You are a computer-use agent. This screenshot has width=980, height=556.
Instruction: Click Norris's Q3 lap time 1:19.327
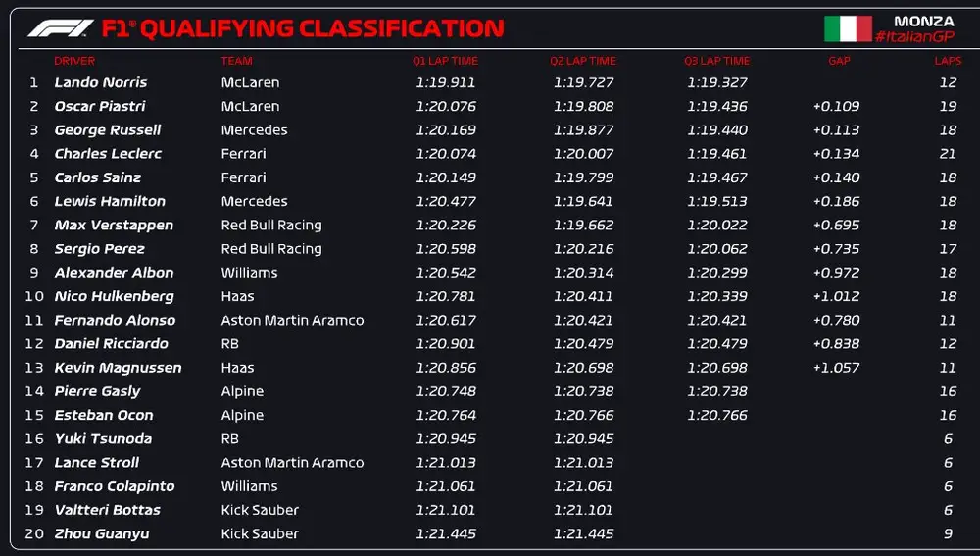tap(716, 82)
